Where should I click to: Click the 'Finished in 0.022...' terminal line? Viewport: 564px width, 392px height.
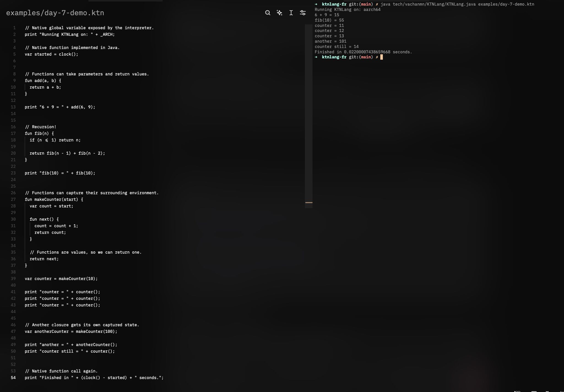364,52
